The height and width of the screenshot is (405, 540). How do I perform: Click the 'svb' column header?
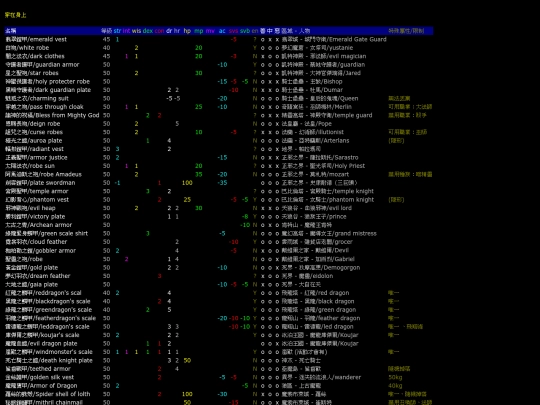click(x=245, y=31)
